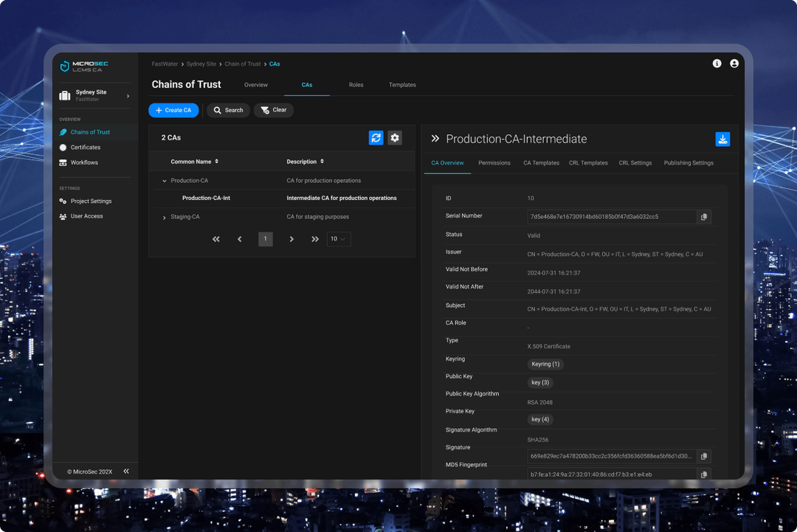Click the Search button
Image resolution: width=797 pixels, height=532 pixels.
228,110
